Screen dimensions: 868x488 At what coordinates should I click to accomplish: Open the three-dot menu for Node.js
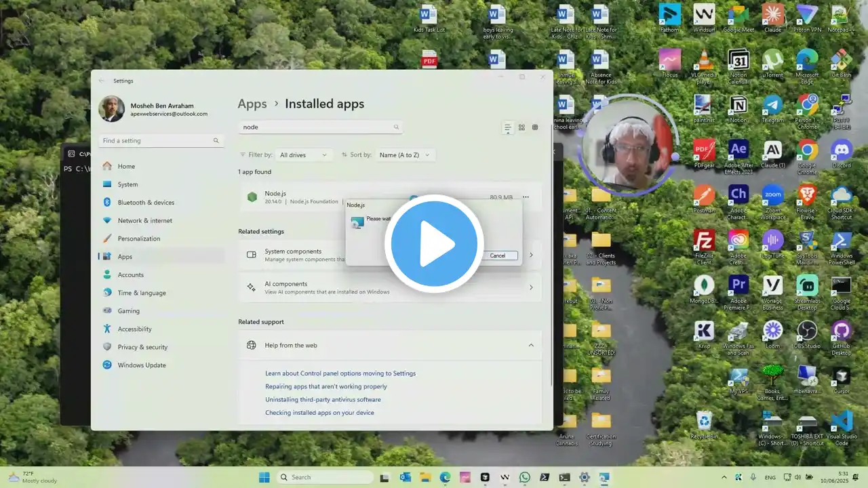[526, 197]
